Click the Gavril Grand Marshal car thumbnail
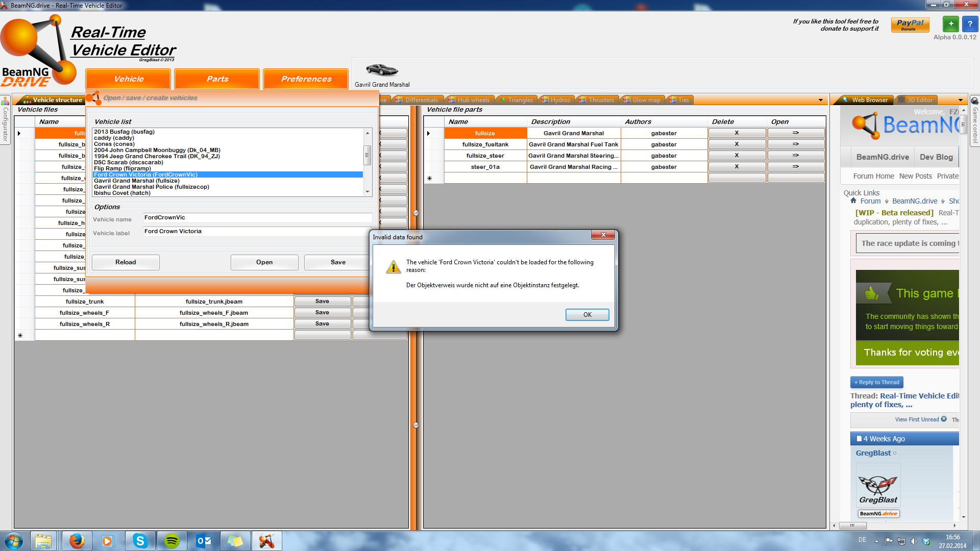980x551 pixels. pos(382,70)
